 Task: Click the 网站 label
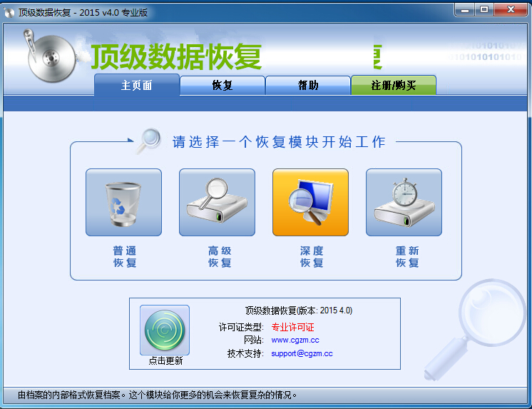[254, 340]
